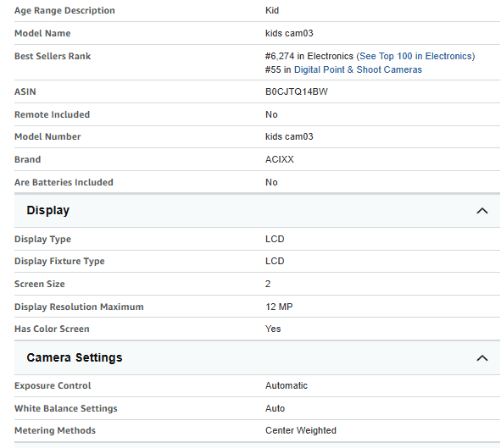The image size is (501, 448).
Task: Click the Auto white balance value
Action: 275,408
